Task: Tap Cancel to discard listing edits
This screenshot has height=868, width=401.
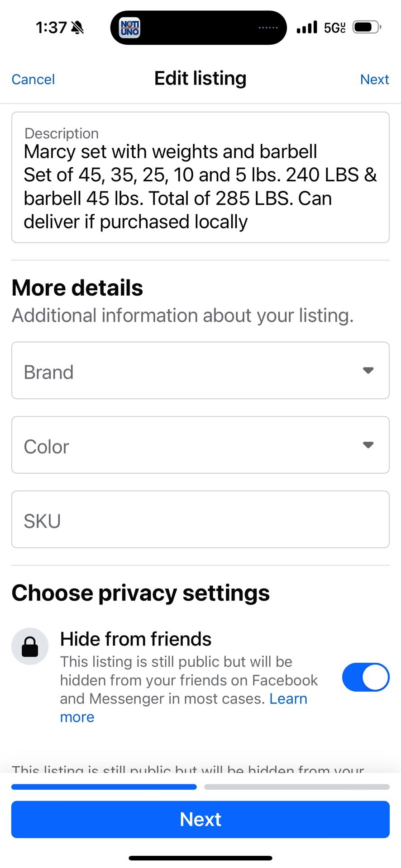Action: (x=33, y=80)
